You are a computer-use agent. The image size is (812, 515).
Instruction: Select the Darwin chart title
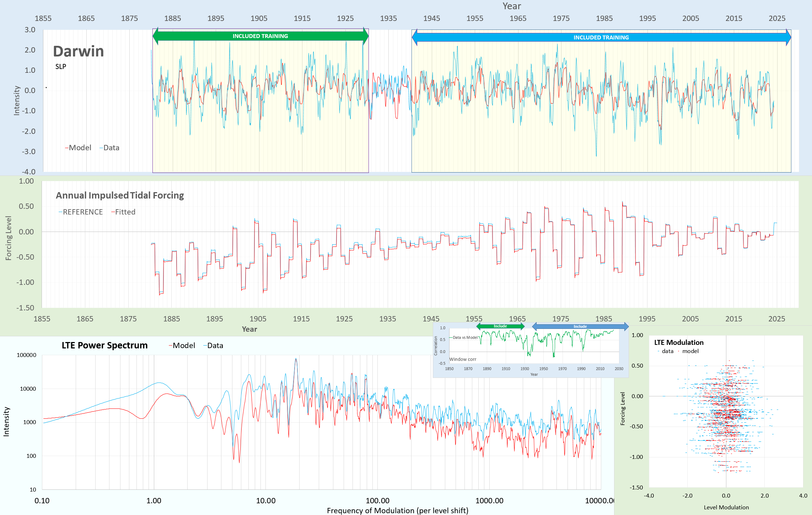(x=79, y=51)
